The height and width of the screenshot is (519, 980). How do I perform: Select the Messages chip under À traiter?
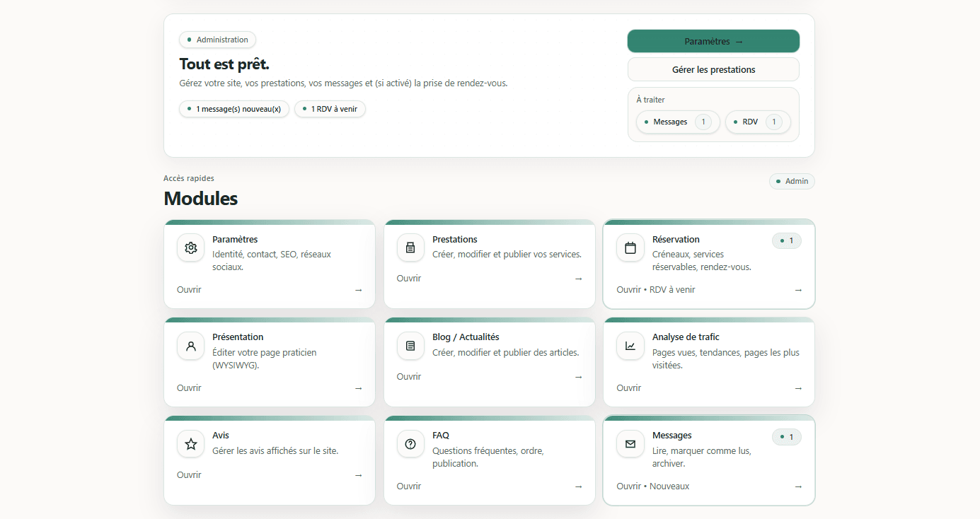pos(676,122)
